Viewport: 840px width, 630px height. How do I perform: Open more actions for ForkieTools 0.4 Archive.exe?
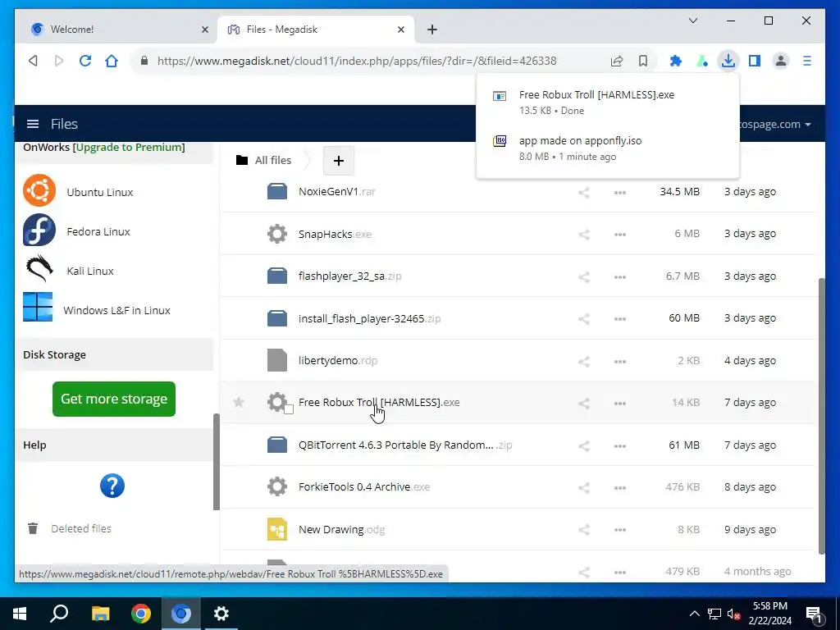pyautogui.click(x=620, y=487)
